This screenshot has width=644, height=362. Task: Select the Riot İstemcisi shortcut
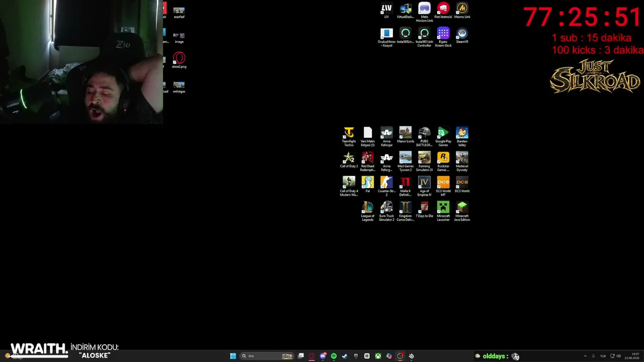[443, 11]
